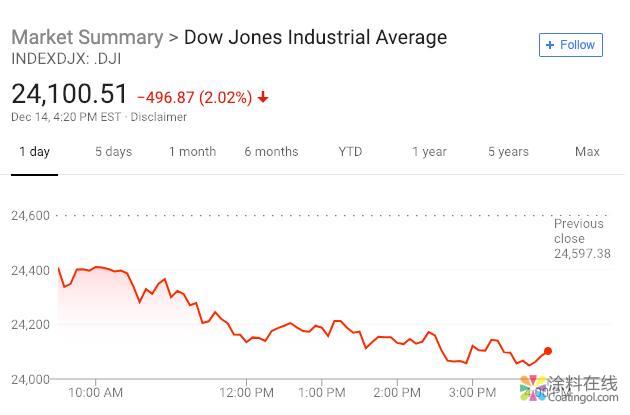The height and width of the screenshot is (415, 630).
Task: Click the 12:00 PM axis label
Action: (x=246, y=392)
